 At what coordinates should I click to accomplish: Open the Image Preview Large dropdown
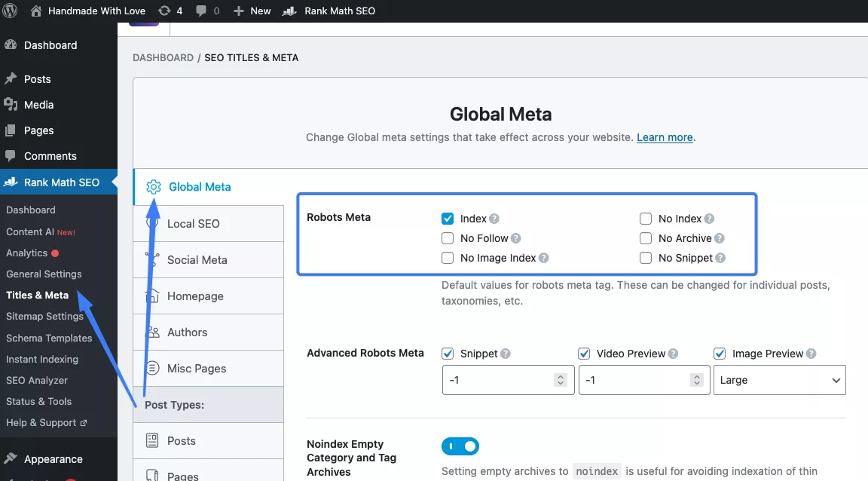click(x=779, y=380)
